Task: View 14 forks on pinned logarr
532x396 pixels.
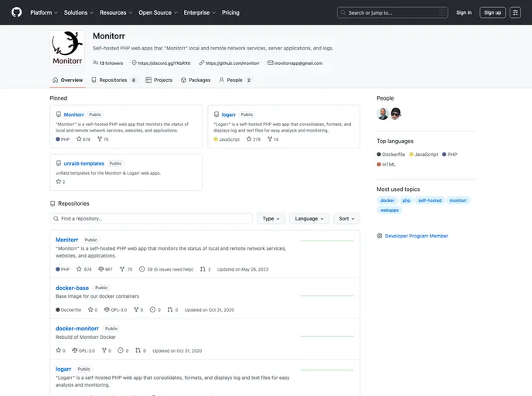Action: 273,139
